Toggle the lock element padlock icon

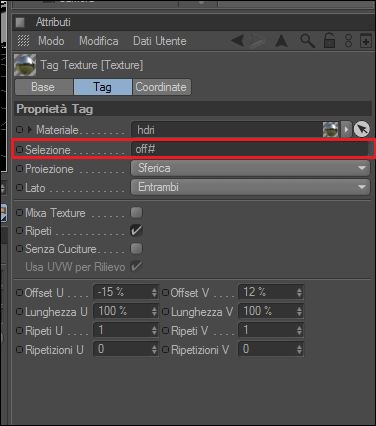[x=329, y=41]
